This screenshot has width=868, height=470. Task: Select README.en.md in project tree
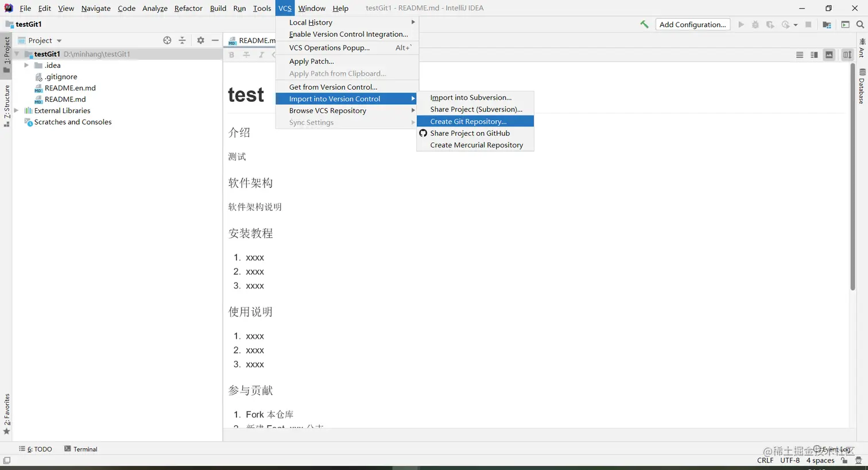click(70, 88)
